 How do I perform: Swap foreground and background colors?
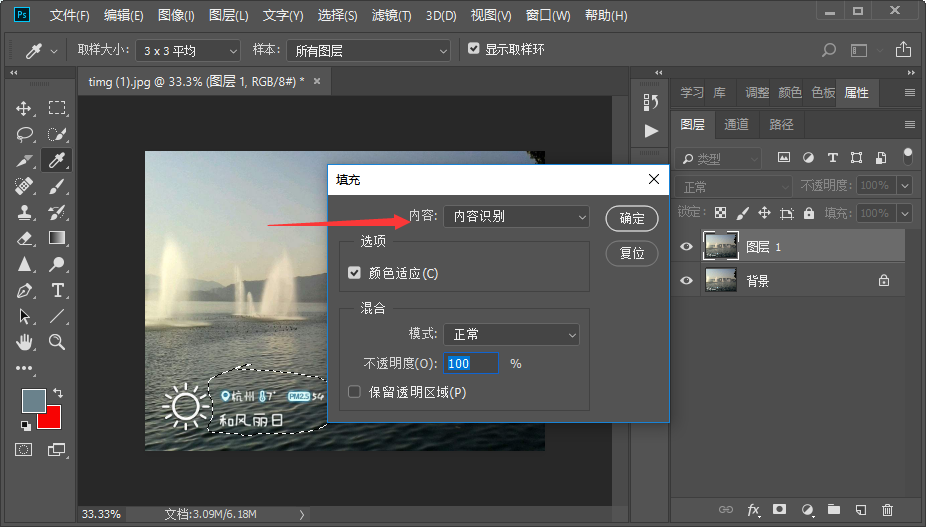pyautogui.click(x=58, y=392)
